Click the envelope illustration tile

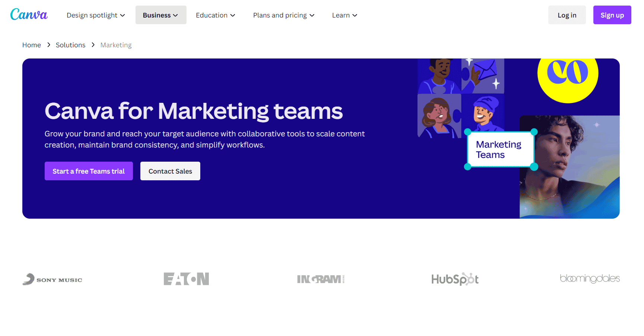483,76
